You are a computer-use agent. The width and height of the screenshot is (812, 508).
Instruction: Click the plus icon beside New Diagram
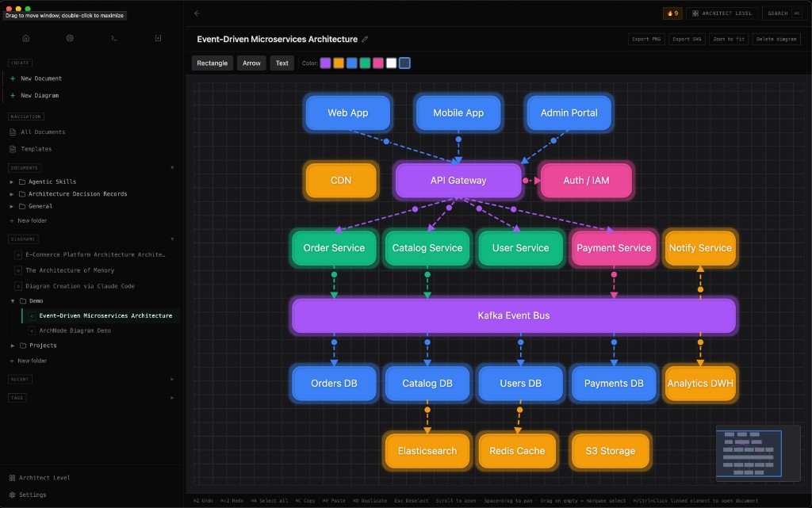click(13, 96)
